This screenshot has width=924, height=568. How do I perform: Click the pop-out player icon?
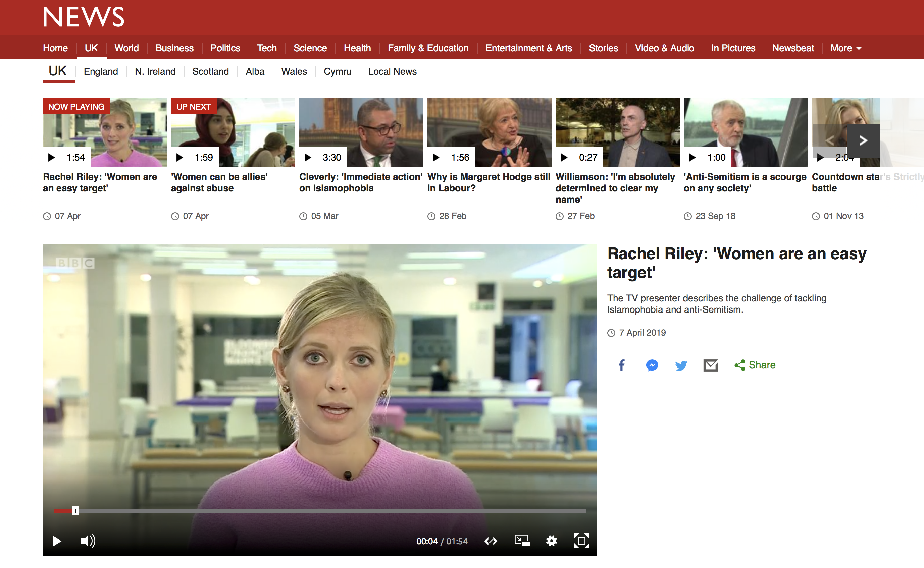point(522,541)
